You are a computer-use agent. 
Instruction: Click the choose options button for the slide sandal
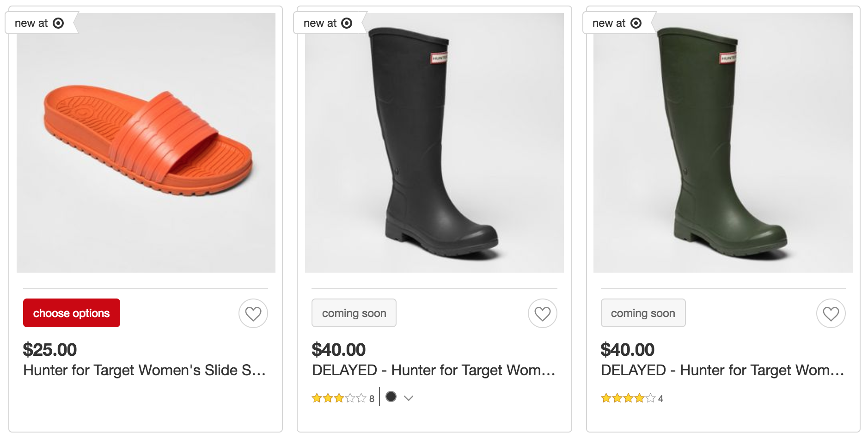tap(71, 313)
